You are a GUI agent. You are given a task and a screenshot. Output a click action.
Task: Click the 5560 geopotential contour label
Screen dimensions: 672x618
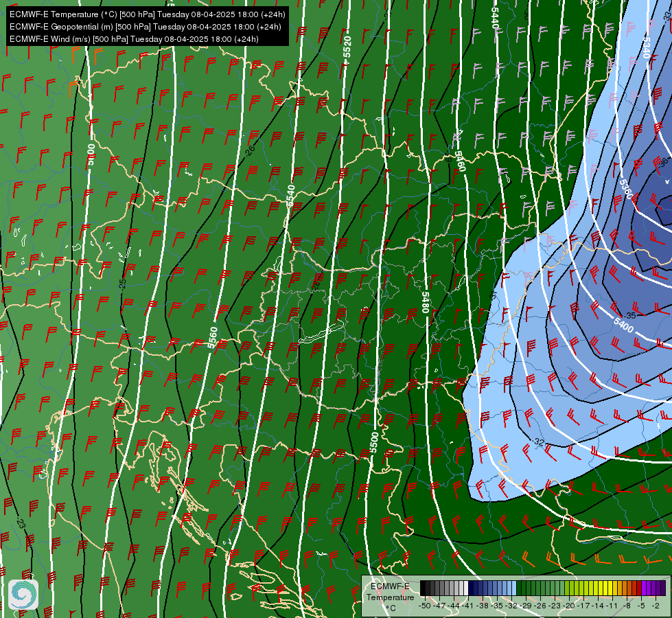coord(213,337)
